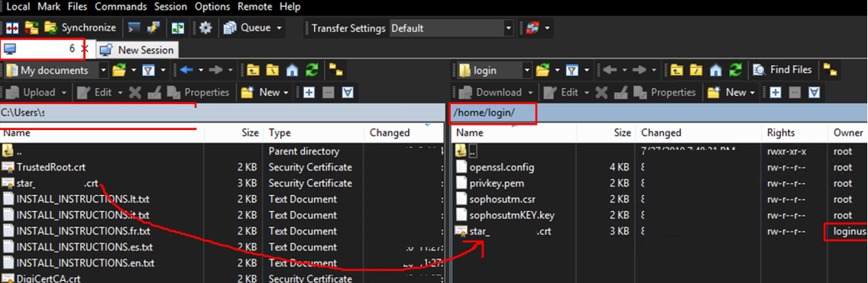Toggle the remote directory tree icon
868x283 pixels.
click(x=829, y=70)
